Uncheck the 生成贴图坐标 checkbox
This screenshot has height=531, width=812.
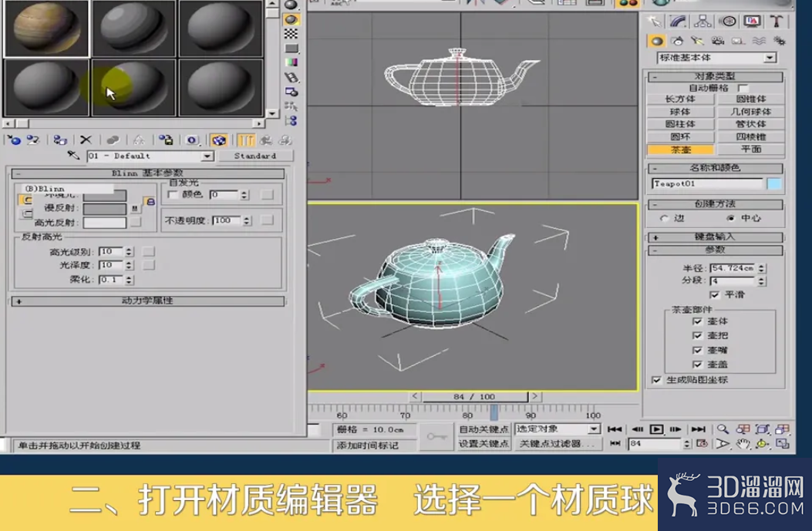656,380
